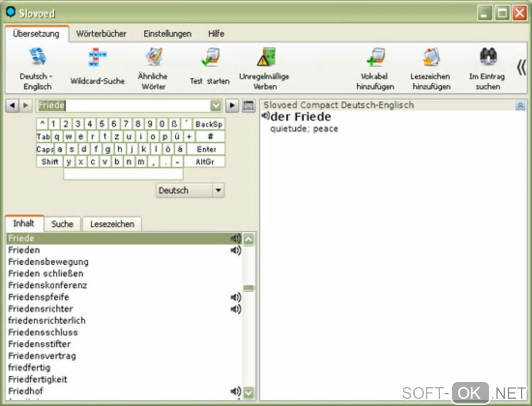Switch direction with Deutsch-Englisch icon
532x406 pixels.
coord(37,69)
